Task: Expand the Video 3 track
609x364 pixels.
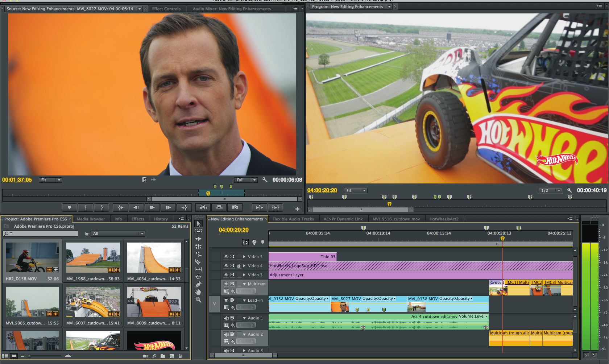Action: click(x=244, y=275)
